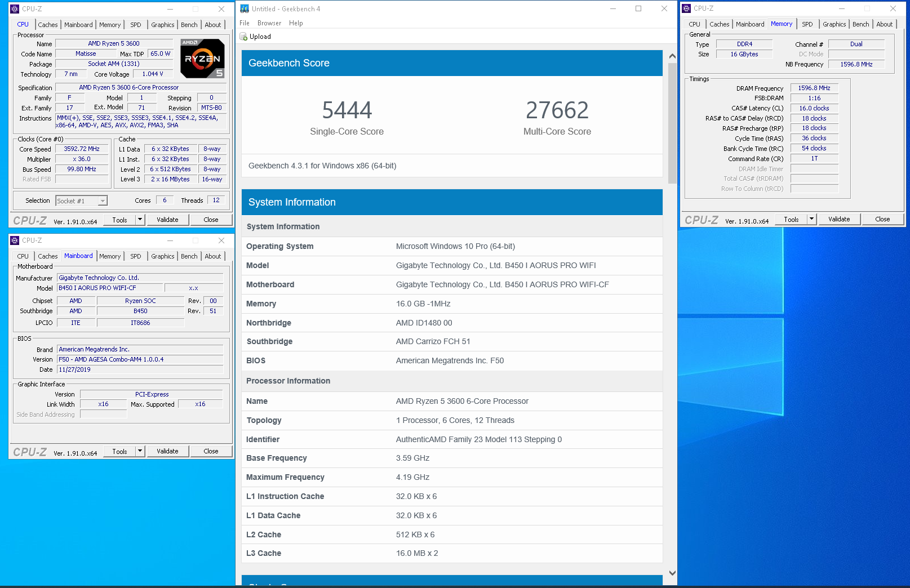Click the Maximum Frequency 4.19 GHz value
The height and width of the screenshot is (588, 910).
(412, 477)
